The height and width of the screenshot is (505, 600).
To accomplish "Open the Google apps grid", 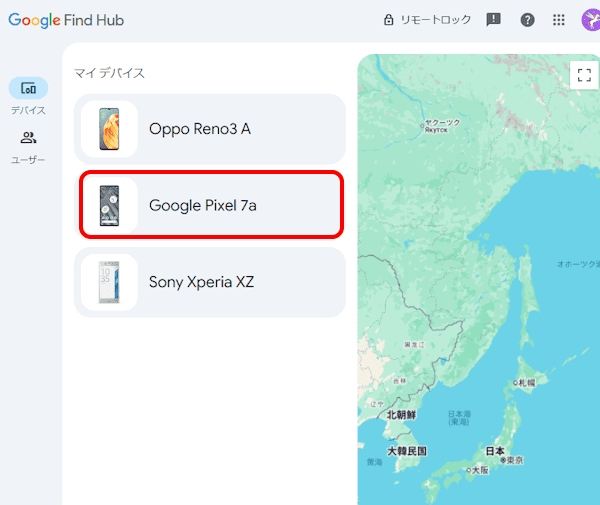I will (559, 20).
